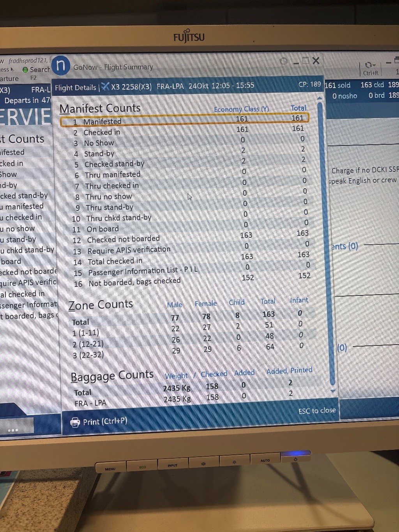Minimize the Flight Summary window
Viewport: 399px width, 532px height.
(296, 62)
